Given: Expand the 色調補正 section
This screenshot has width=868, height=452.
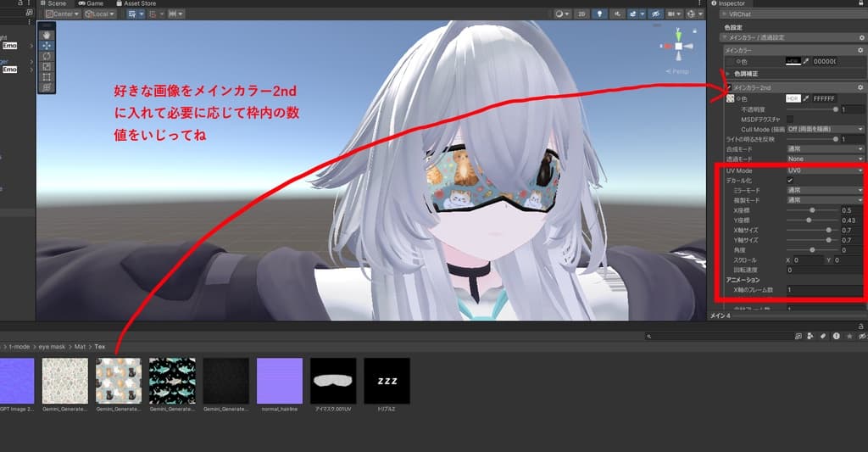Looking at the screenshot, I should tap(727, 74).
